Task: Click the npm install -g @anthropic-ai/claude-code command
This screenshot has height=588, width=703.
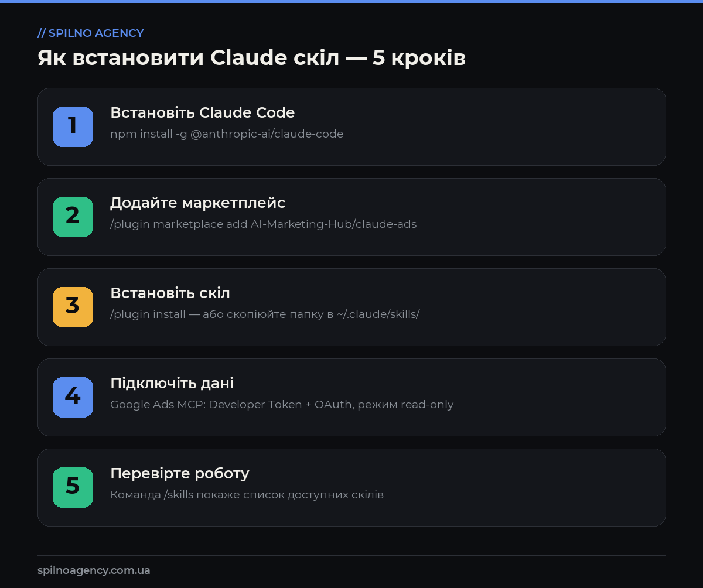Action: (227, 134)
